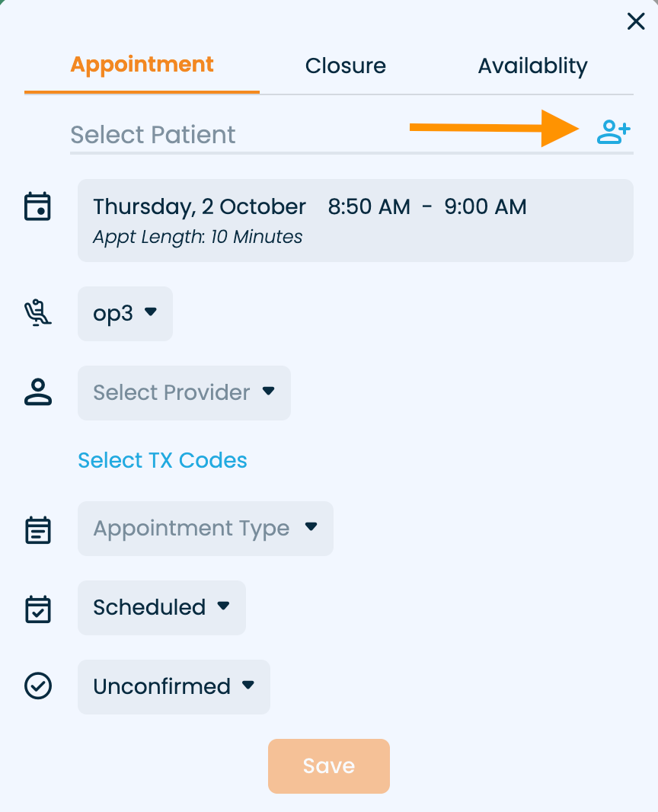Click the confirmation checkmark circle icon
Viewport: 658px width, 812px height.
point(38,686)
